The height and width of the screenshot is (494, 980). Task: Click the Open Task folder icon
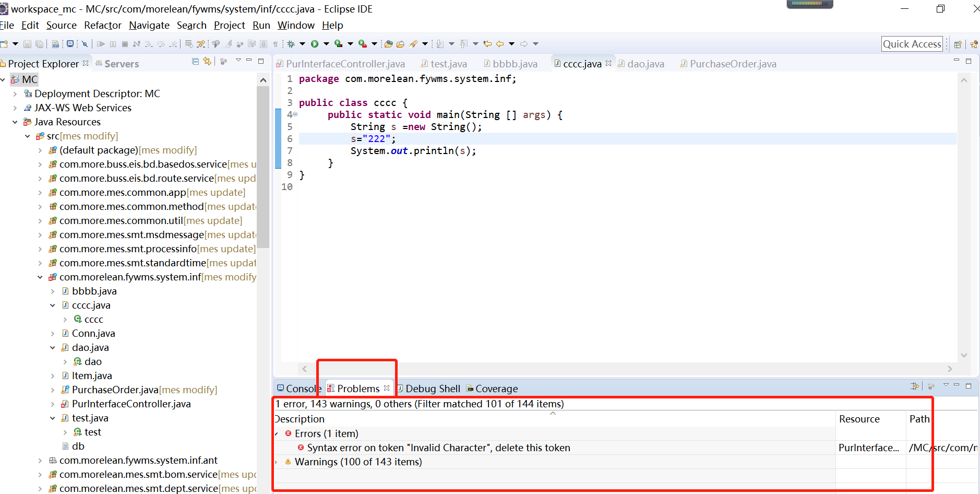(x=400, y=44)
